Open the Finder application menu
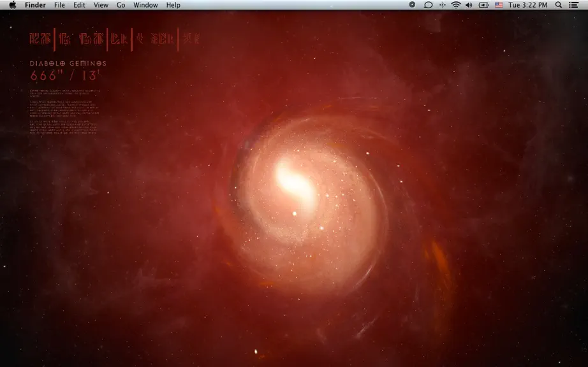Screen dimensions: 588x367 click(35, 5)
